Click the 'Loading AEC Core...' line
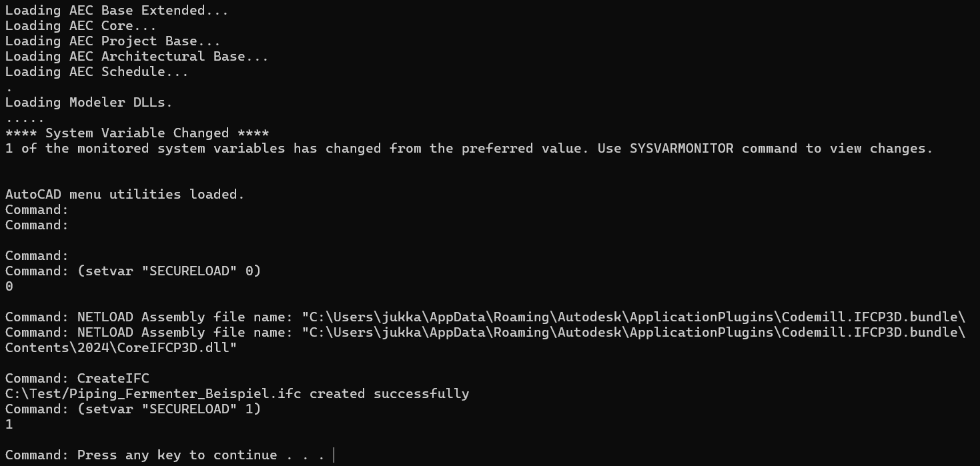The image size is (980, 466). (x=81, y=26)
